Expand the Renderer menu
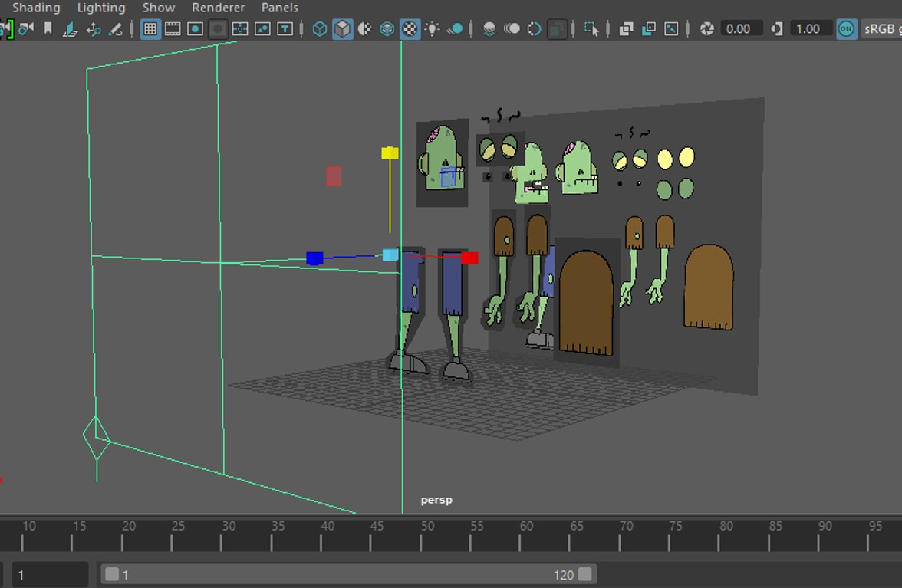Image resolution: width=902 pixels, height=588 pixels. coord(218,8)
